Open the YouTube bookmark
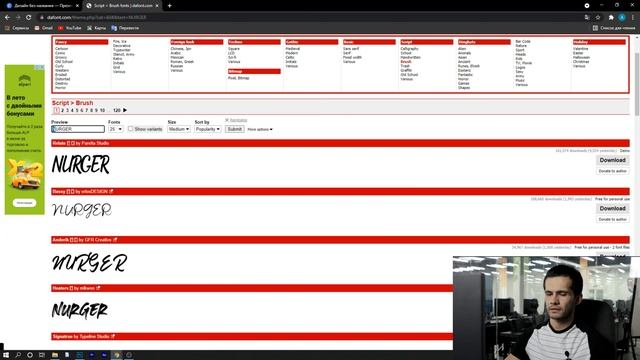The width and height of the screenshot is (640, 360). [x=69, y=28]
